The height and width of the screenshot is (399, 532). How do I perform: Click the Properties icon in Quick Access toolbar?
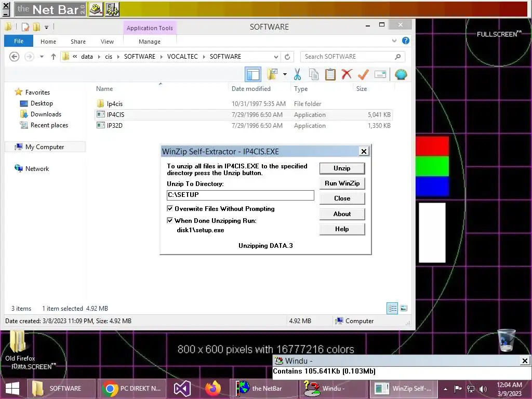point(25,27)
